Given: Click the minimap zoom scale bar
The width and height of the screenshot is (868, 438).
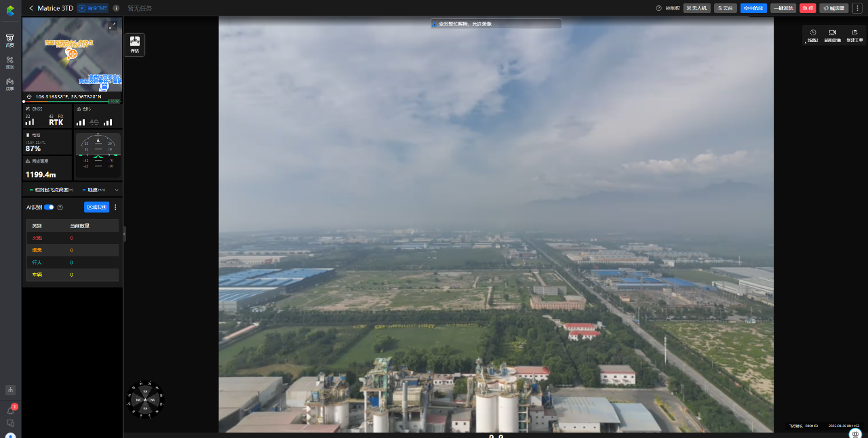Looking at the screenshot, I should [114, 100].
